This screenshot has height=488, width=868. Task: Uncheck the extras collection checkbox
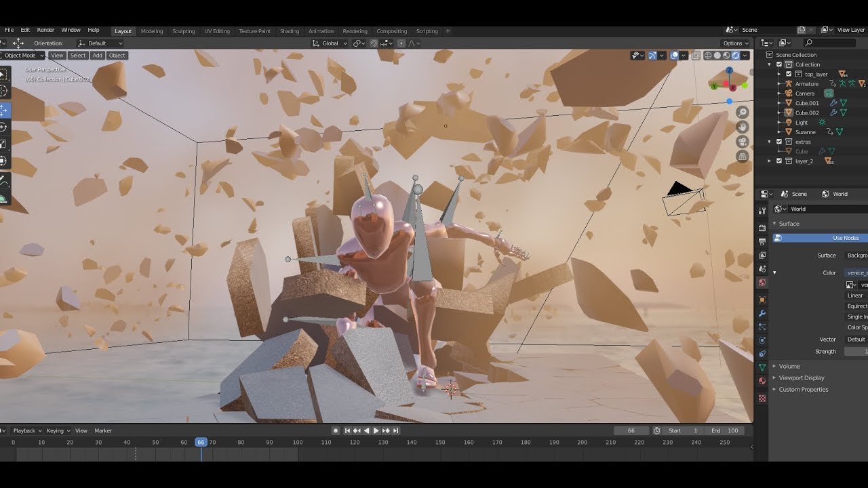coord(778,142)
